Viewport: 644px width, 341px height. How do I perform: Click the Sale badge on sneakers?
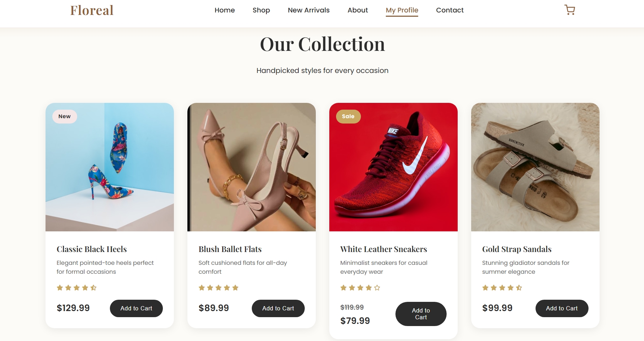pos(348,116)
